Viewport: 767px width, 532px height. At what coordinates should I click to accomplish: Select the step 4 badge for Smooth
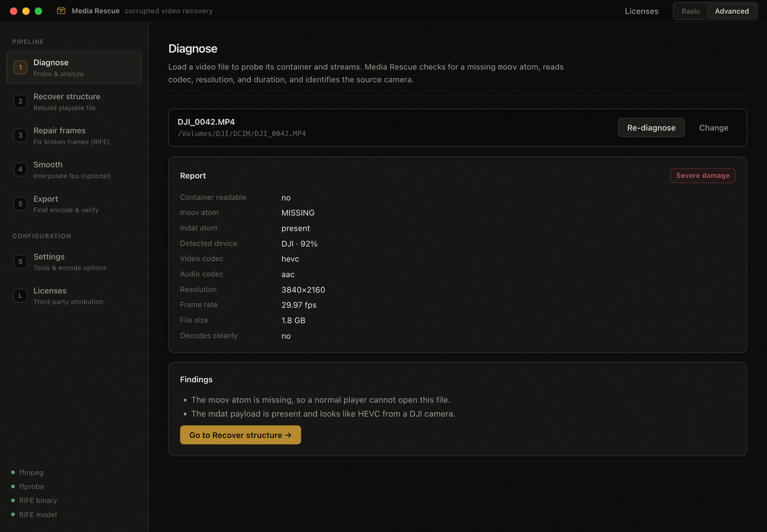click(20, 169)
